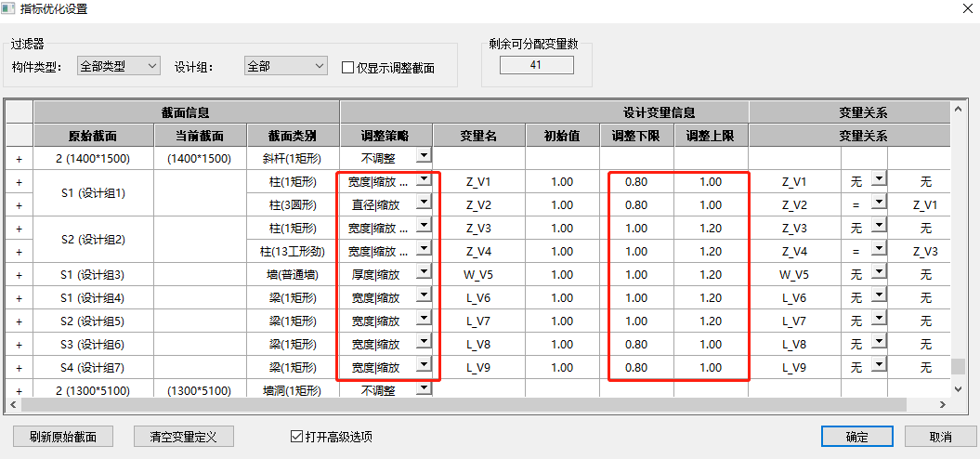980x459 pixels.
Task: Click the 调整下限 cell for L_V8
Action: coord(636,345)
